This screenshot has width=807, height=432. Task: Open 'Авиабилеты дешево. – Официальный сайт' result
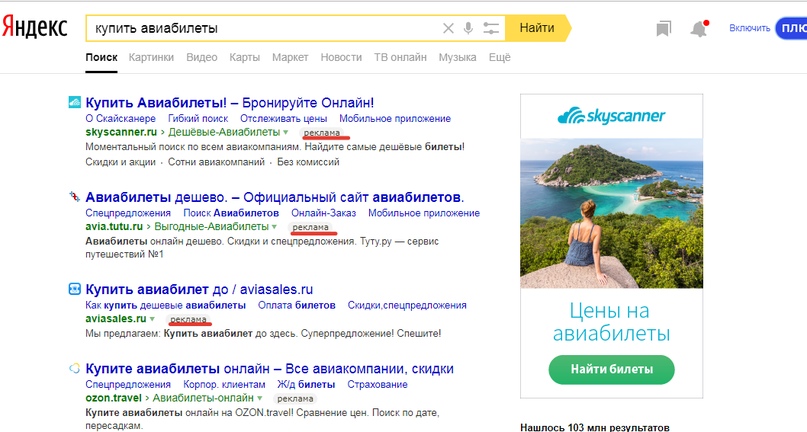(275, 197)
